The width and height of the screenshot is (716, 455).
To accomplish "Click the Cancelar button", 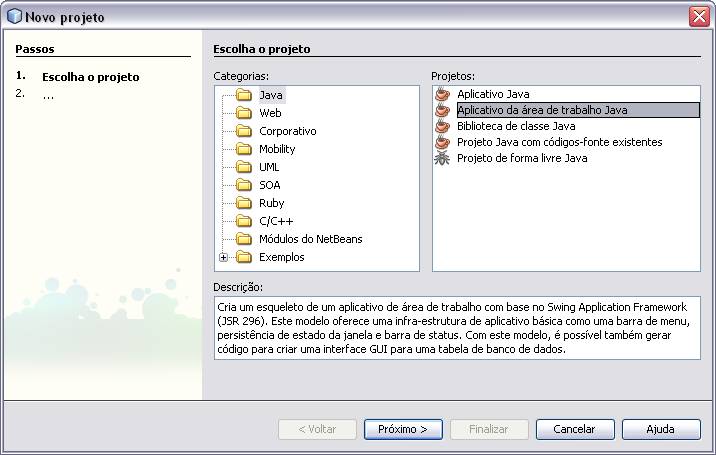I will point(575,429).
